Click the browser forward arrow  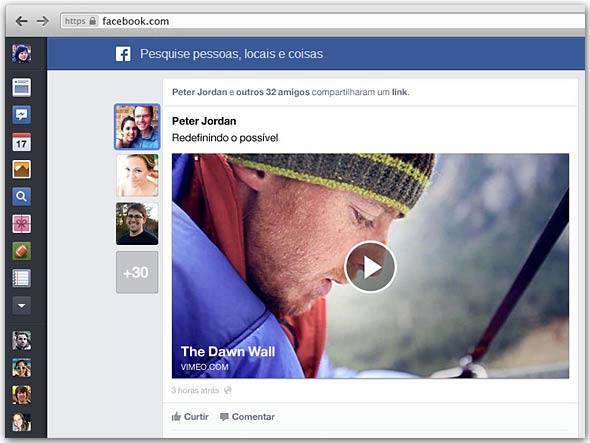[43, 21]
